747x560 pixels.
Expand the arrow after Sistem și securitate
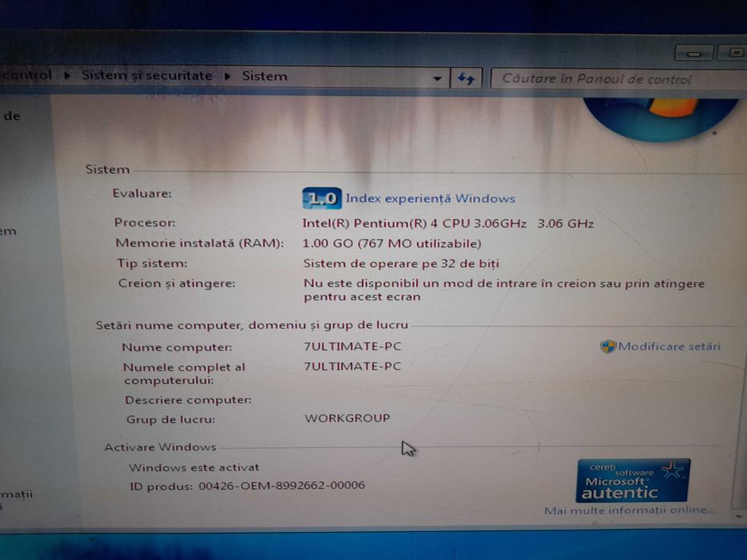(x=227, y=76)
